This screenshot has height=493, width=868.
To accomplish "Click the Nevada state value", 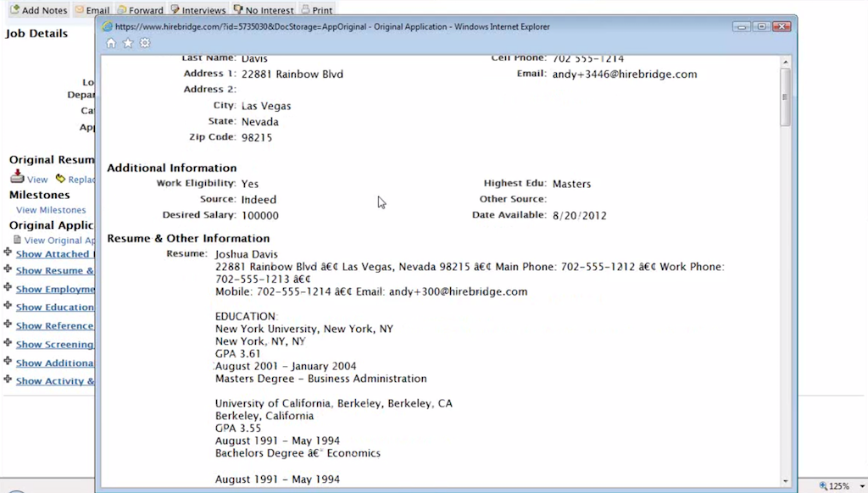I will click(x=260, y=122).
